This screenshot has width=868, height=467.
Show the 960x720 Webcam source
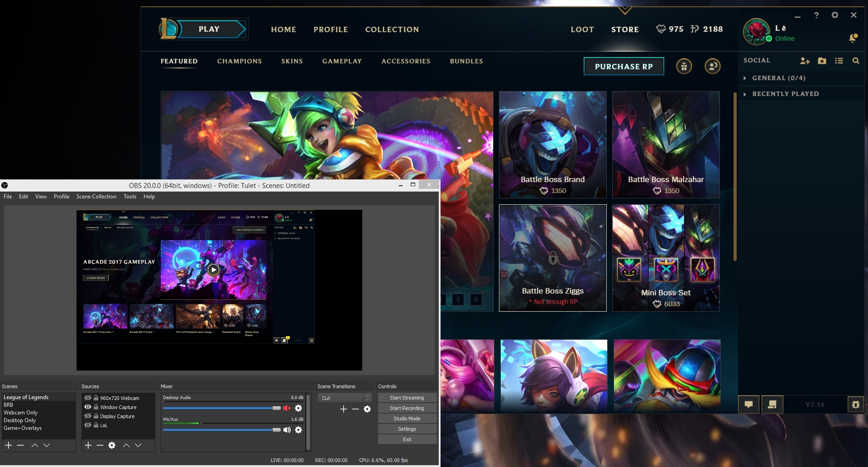(88, 398)
